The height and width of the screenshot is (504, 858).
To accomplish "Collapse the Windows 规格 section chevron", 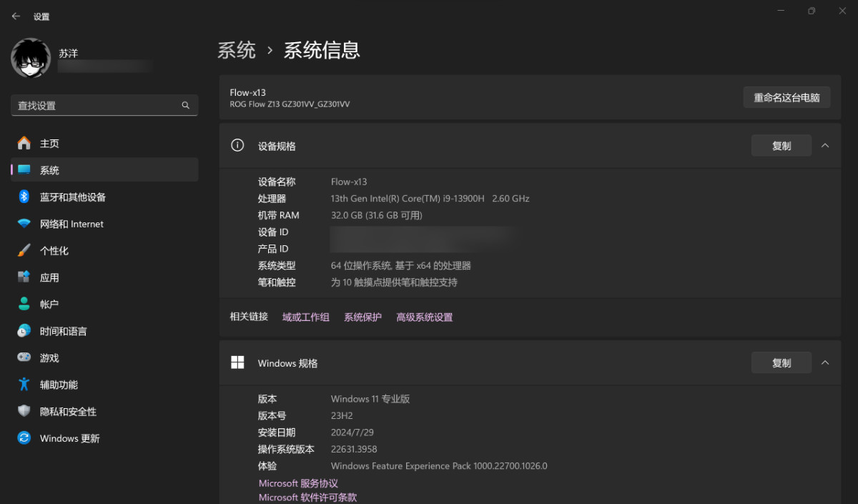I will click(x=825, y=362).
